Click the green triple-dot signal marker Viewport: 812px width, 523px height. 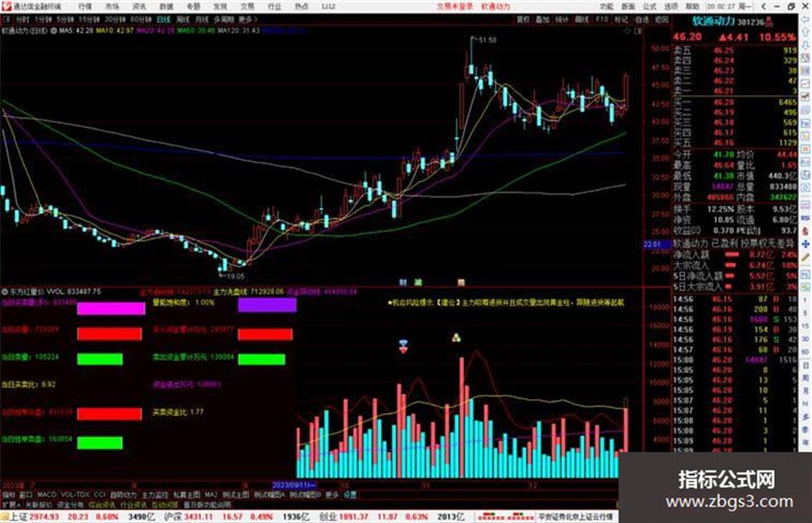tap(456, 338)
